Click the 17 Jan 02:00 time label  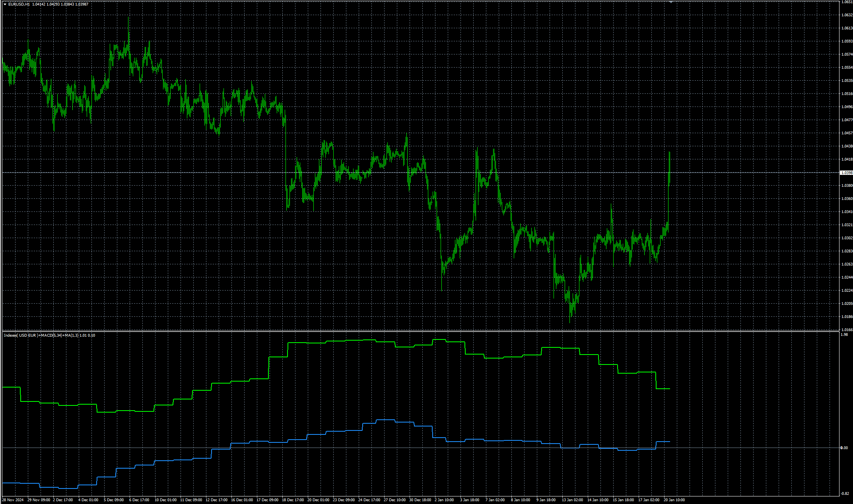pos(649,500)
